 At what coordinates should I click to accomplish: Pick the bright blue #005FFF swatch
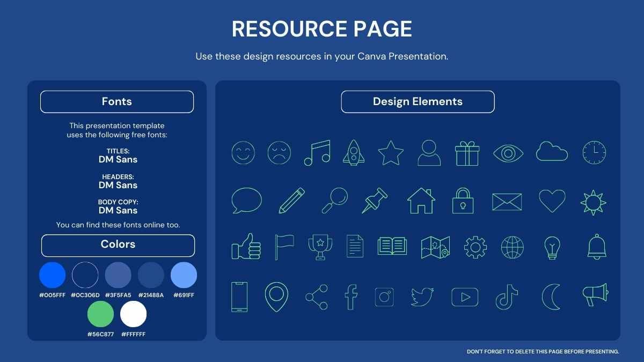coord(52,275)
